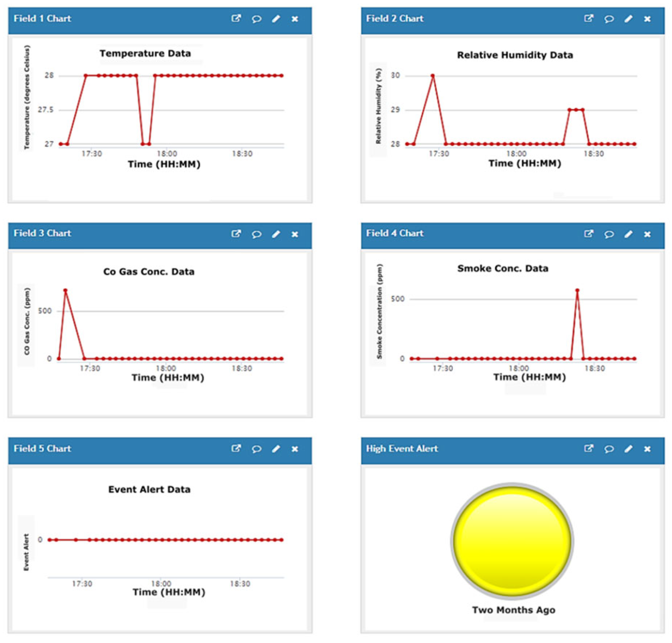Open comments for Field 1 Chart
This screenshot has height=643, width=672.
256,19
